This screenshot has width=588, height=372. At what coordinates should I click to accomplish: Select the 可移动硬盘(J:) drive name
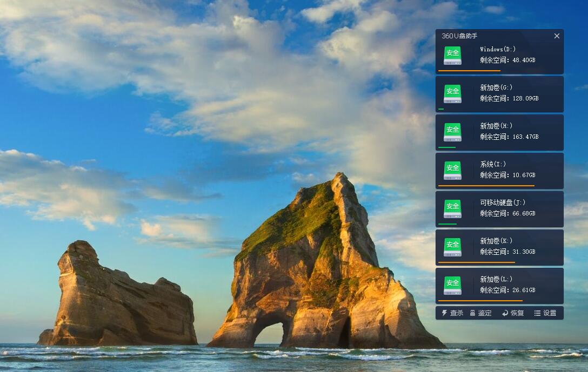click(503, 202)
